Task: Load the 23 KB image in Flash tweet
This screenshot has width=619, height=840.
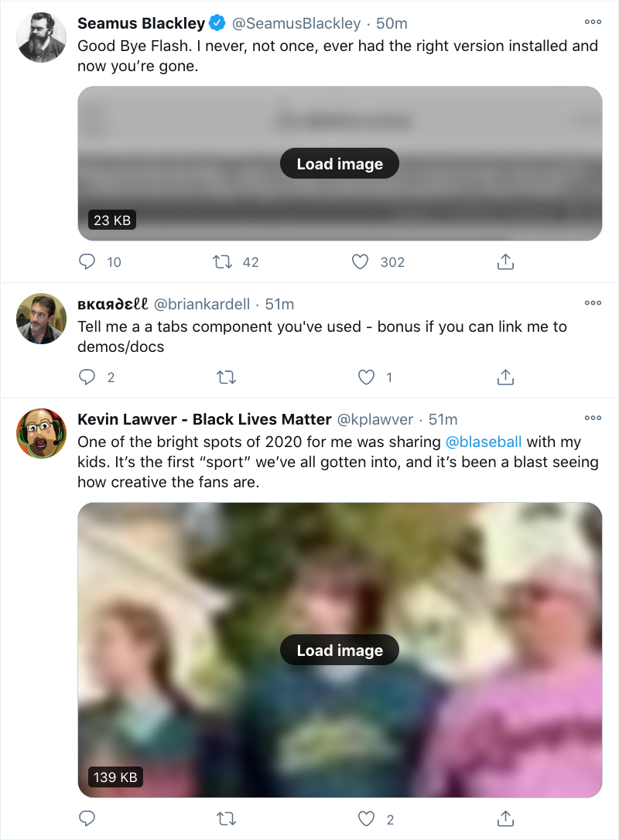Action: (340, 163)
